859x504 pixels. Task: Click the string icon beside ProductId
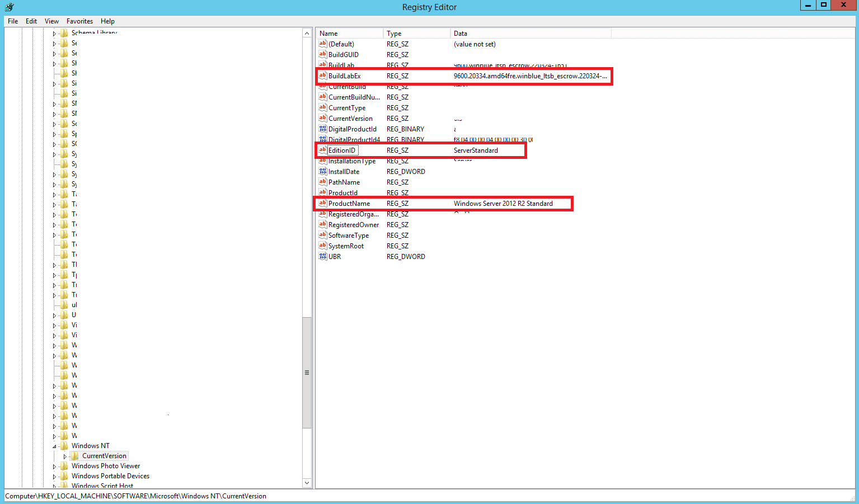[323, 192]
